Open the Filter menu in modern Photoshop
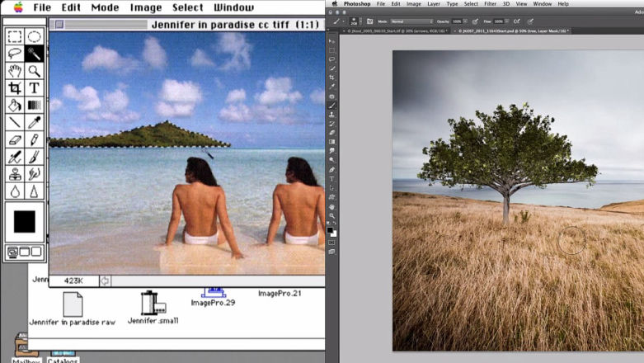This screenshot has width=644, height=363. (490, 3)
